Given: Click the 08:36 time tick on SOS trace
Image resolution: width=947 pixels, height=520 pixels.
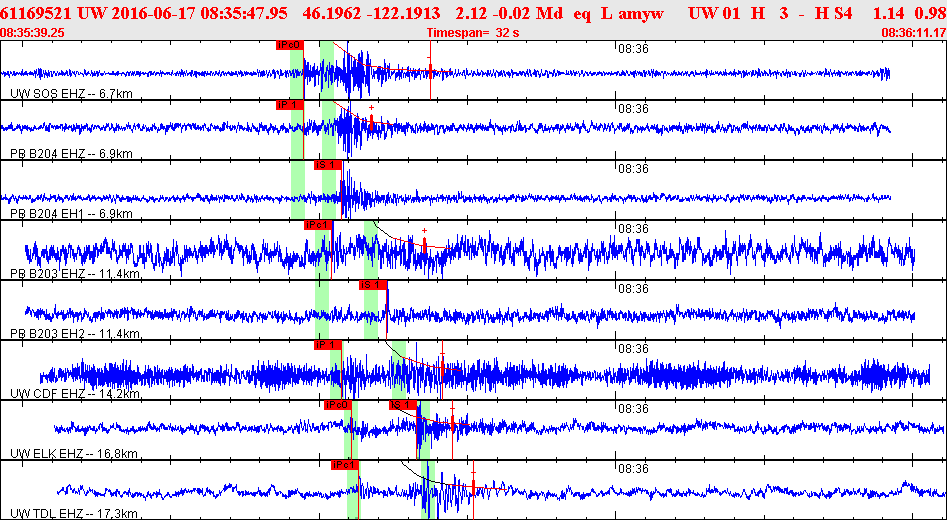Looking at the screenshot, I should point(633,49).
